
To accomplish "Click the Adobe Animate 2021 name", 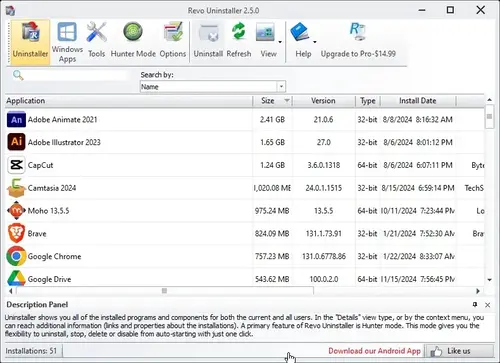I will [62, 120].
